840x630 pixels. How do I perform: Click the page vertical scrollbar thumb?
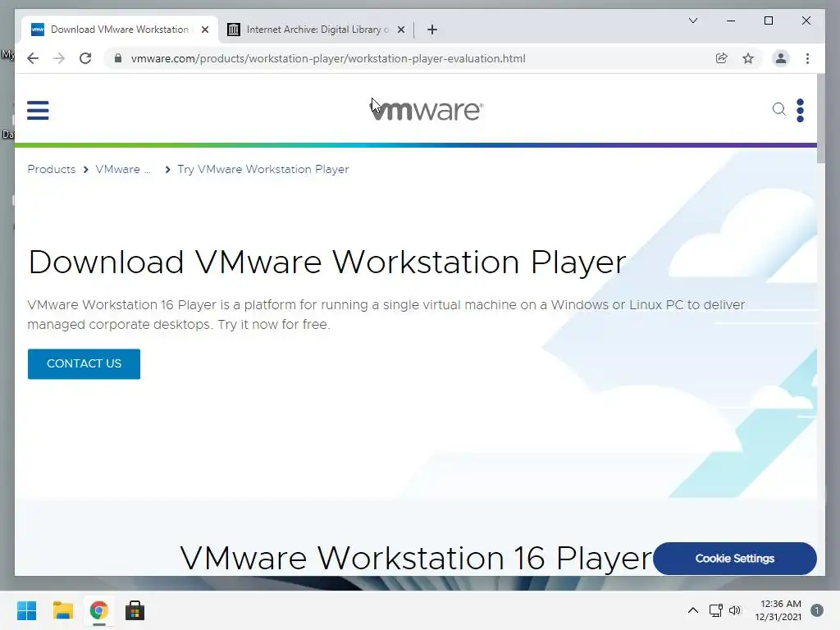[x=820, y=119]
